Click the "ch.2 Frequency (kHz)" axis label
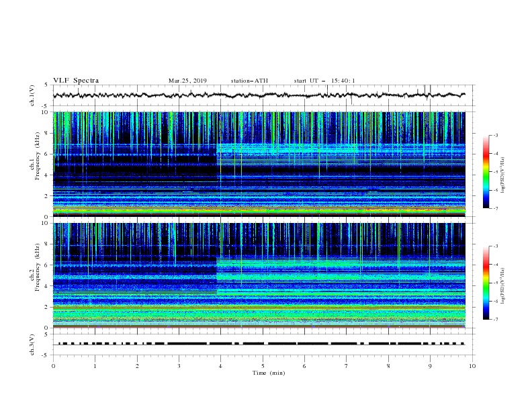532x411 pixels. [x=35, y=267]
